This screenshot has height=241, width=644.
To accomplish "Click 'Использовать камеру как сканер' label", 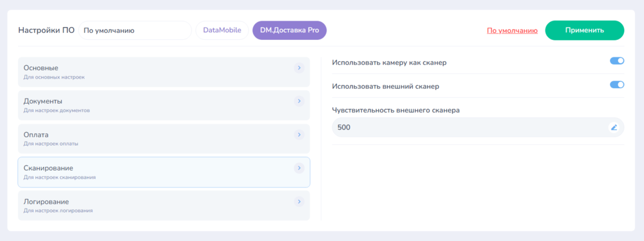I will click(x=390, y=63).
